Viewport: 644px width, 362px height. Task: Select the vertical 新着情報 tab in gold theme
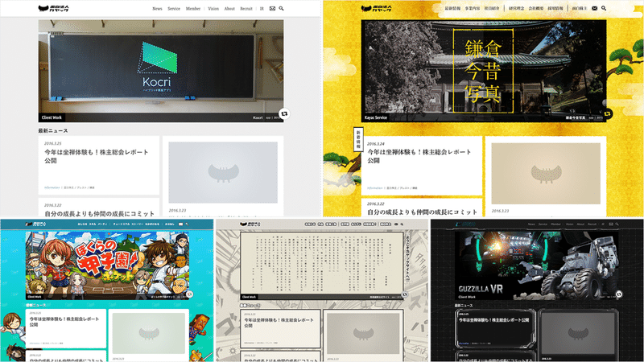point(358,138)
